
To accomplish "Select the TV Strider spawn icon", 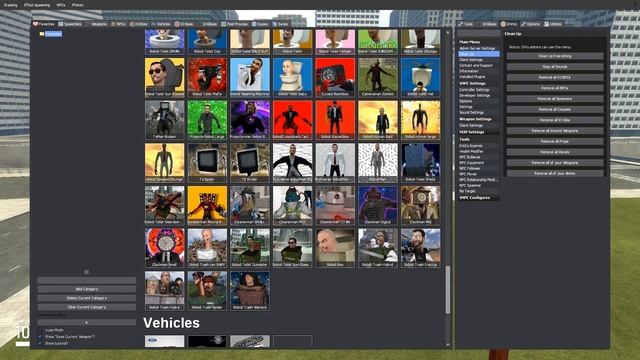I will 250,162.
